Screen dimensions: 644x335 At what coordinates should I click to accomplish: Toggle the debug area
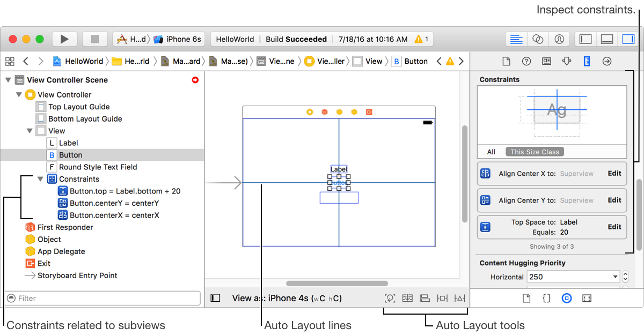click(607, 39)
